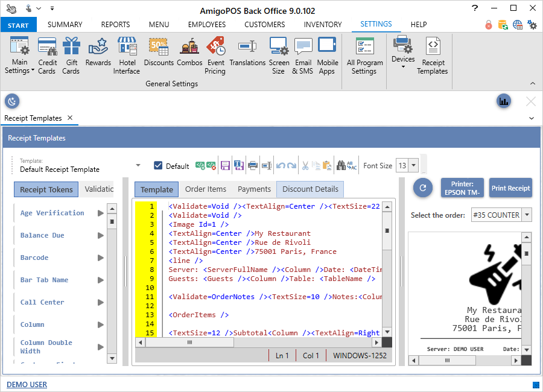This screenshot has height=392, width=543.
Task: Click the save template icon
Action: click(x=225, y=166)
